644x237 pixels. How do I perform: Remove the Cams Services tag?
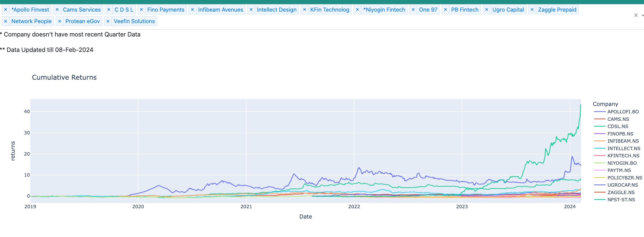(57, 10)
